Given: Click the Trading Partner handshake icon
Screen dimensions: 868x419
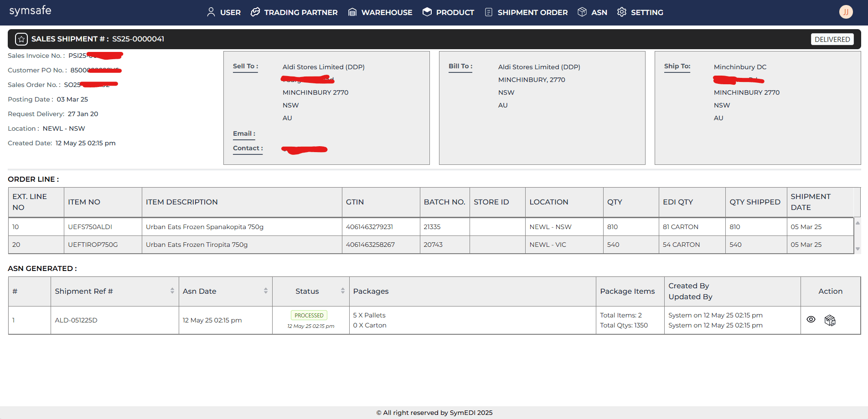Looking at the screenshot, I should tap(255, 12).
